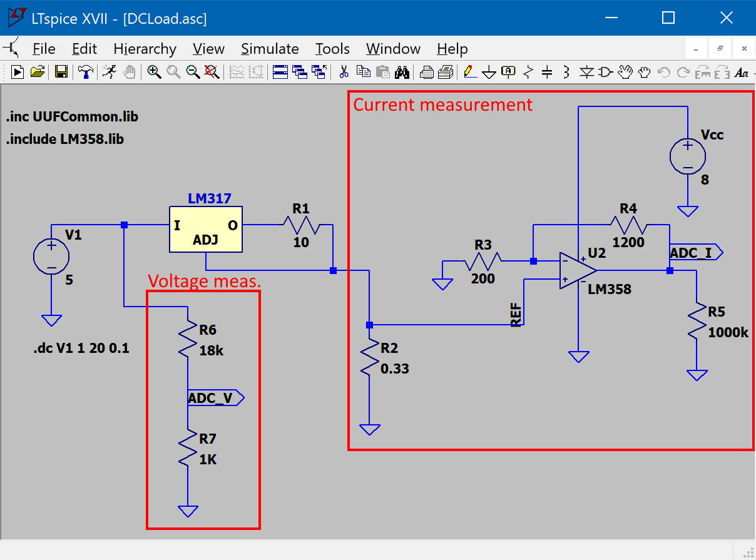Select the move tool open-hand icon
The image size is (756, 560).
click(x=625, y=72)
